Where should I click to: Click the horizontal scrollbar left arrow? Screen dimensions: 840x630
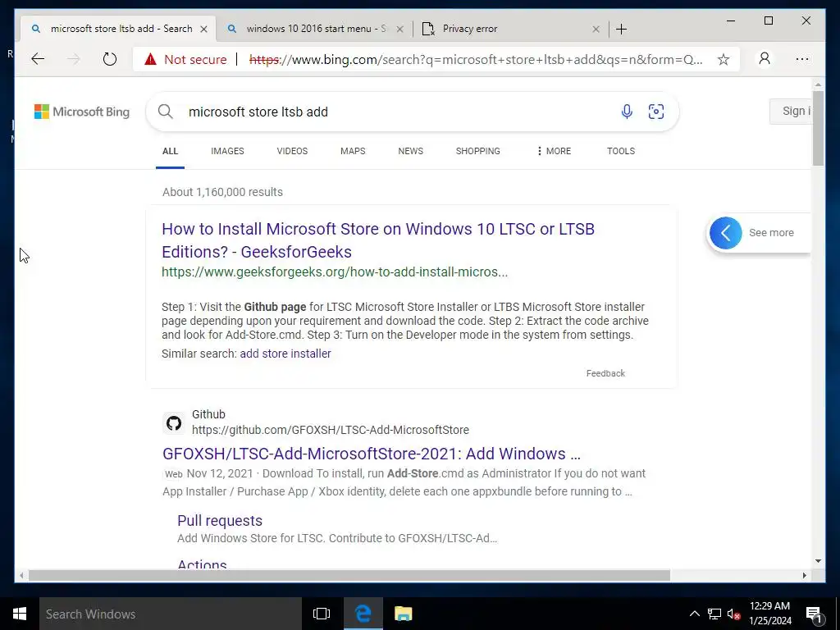(x=21, y=575)
